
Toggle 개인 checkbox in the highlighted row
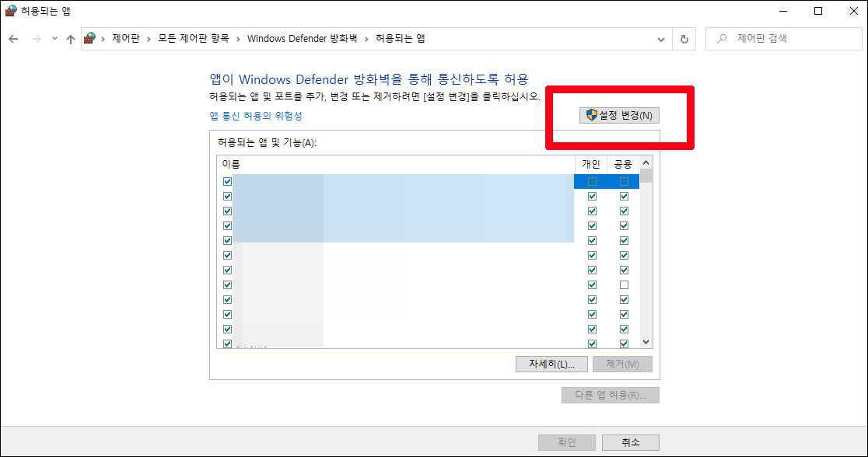(x=592, y=181)
